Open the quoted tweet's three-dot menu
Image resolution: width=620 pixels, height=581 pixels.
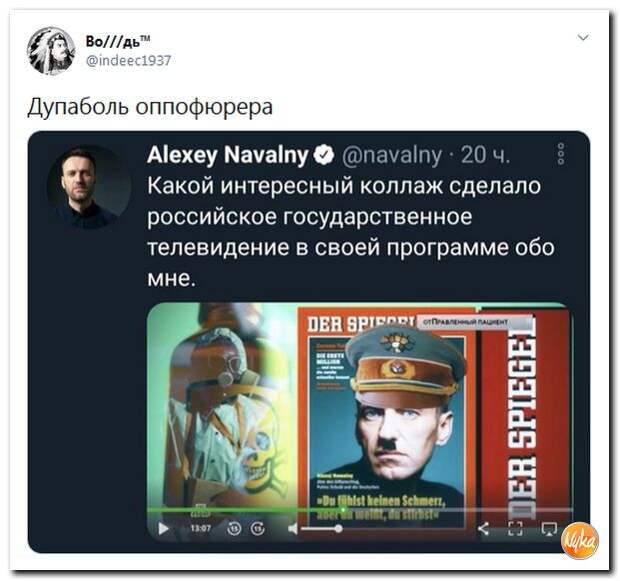click(x=561, y=153)
